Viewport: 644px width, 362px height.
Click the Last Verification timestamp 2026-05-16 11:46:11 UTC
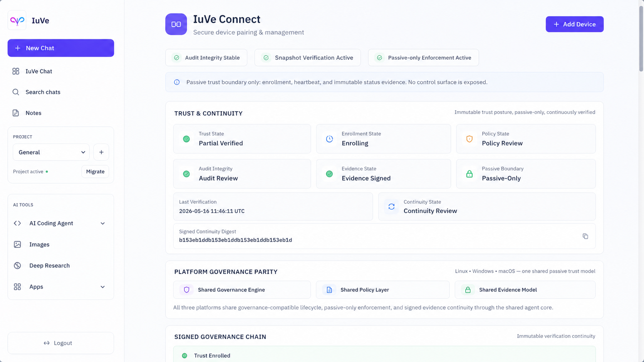coord(212,211)
